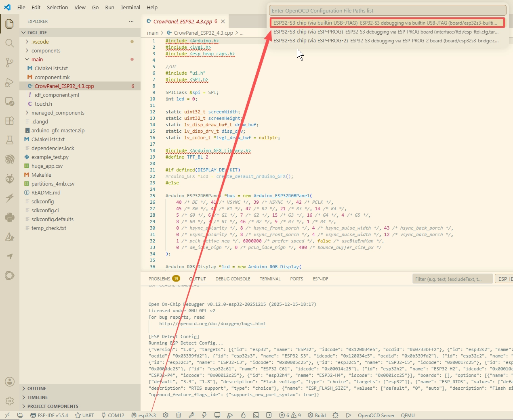
Task: Open the Testing flask view
Action: 10,140
